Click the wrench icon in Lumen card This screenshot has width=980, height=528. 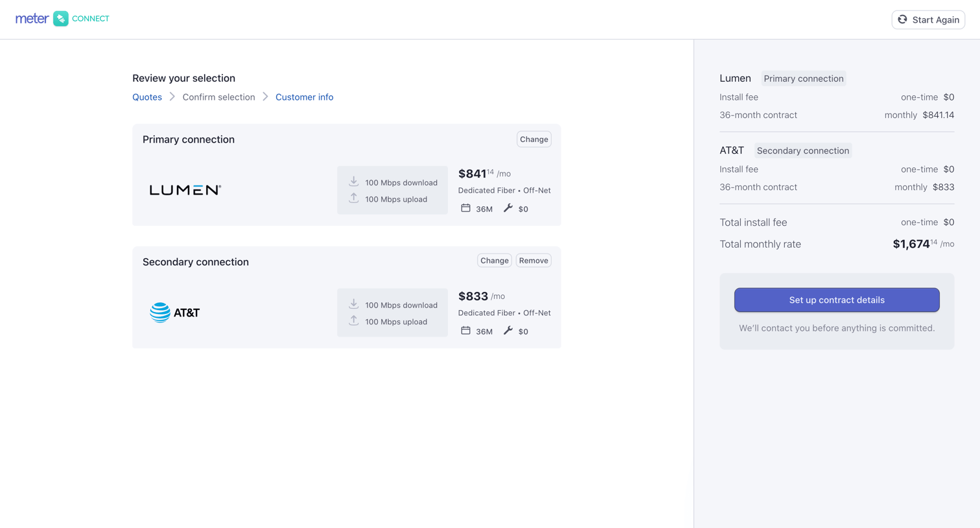pos(508,208)
